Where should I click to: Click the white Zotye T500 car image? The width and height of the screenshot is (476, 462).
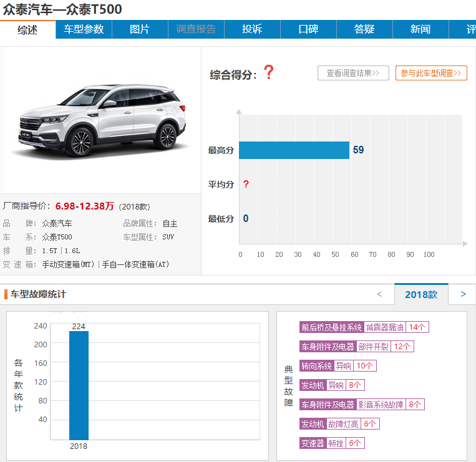click(102, 120)
